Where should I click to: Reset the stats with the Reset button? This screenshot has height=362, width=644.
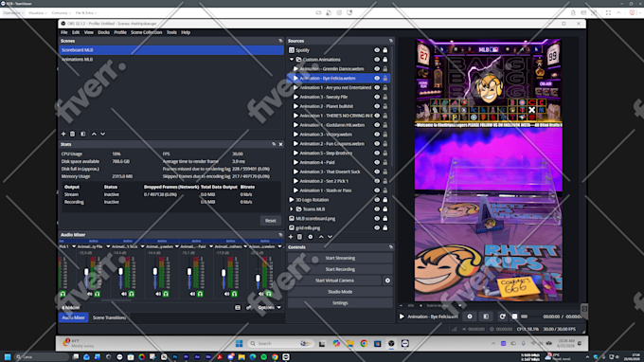click(270, 221)
